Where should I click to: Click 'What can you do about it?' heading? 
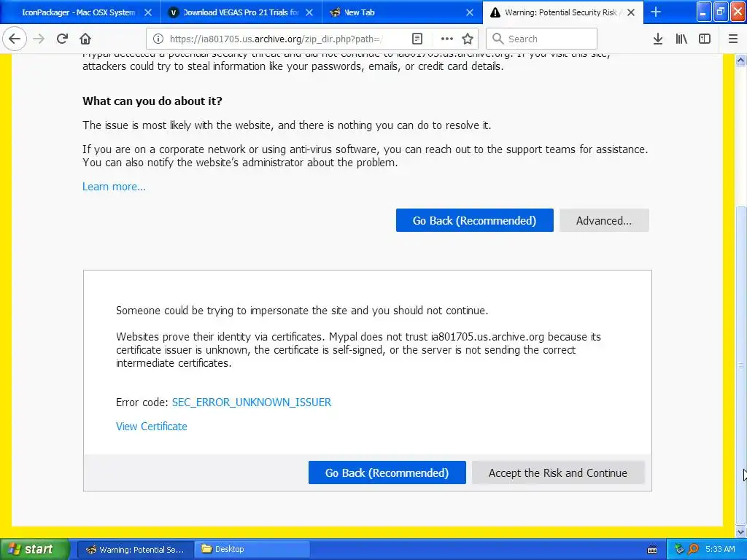point(152,101)
